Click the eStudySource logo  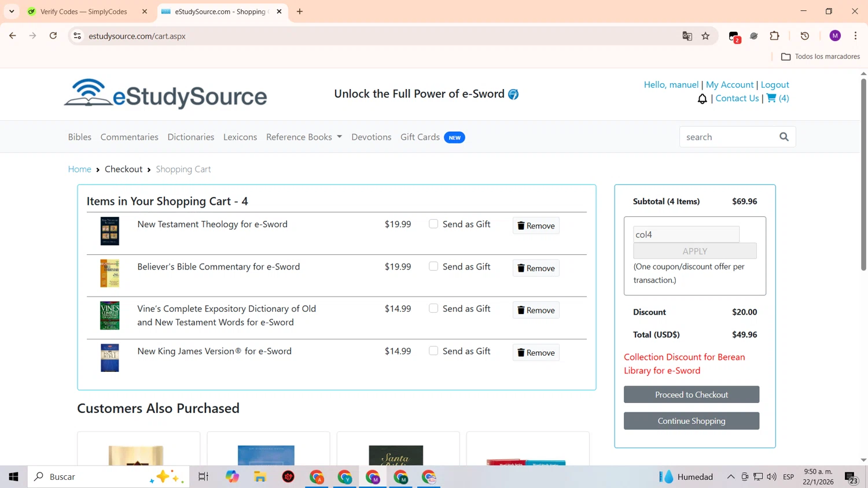[x=165, y=94]
